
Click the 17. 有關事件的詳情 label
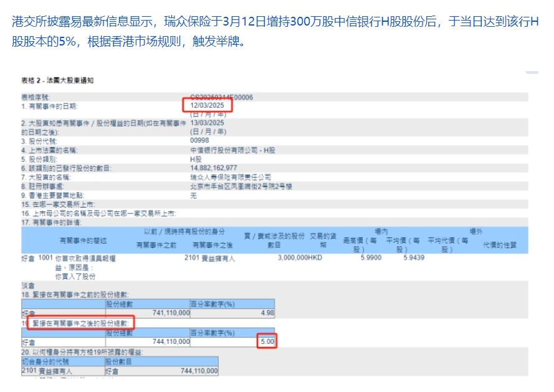pos(51,222)
